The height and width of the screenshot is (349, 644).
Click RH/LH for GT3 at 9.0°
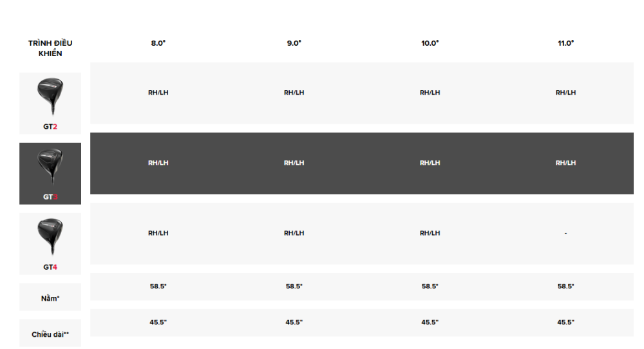pyautogui.click(x=294, y=163)
